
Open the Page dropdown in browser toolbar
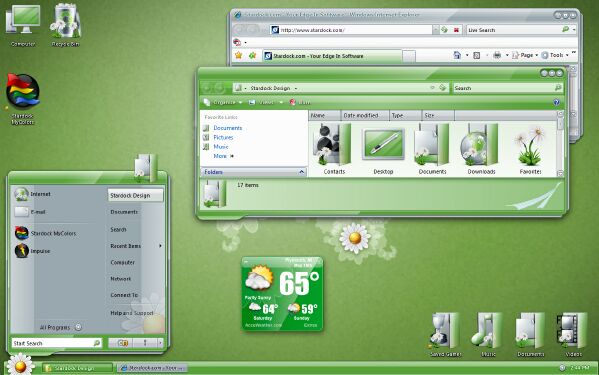tap(525, 55)
